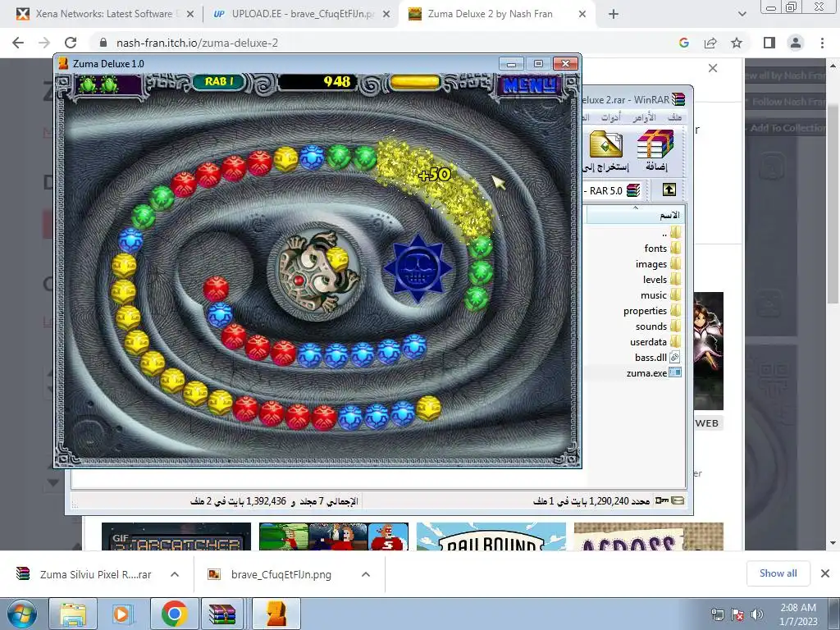Click the blue skull sun emblem
This screenshot has width=840, height=630.
tap(418, 268)
